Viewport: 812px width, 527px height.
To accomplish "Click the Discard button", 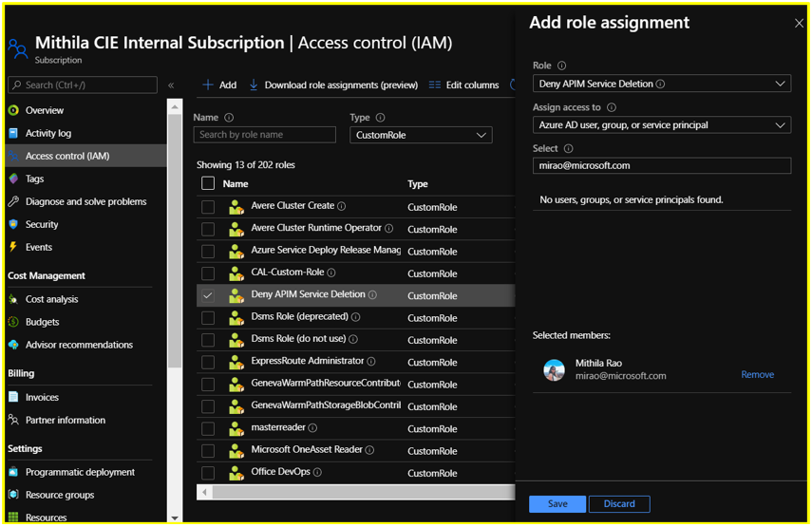I will (619, 503).
